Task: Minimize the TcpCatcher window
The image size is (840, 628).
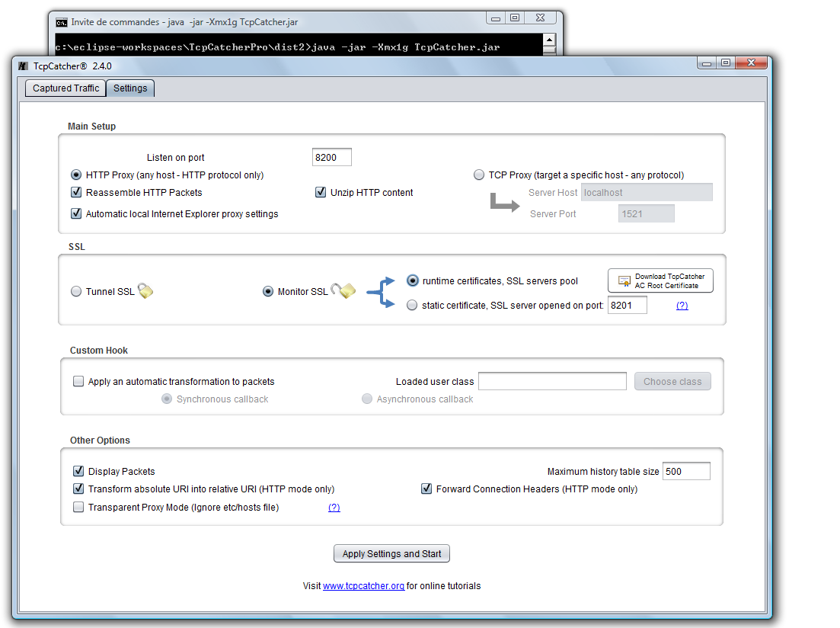Action: [707, 62]
